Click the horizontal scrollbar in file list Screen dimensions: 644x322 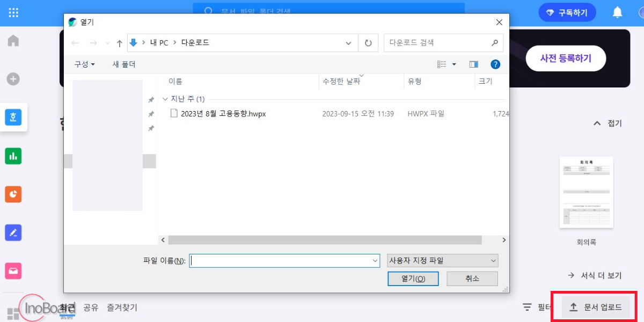325,240
